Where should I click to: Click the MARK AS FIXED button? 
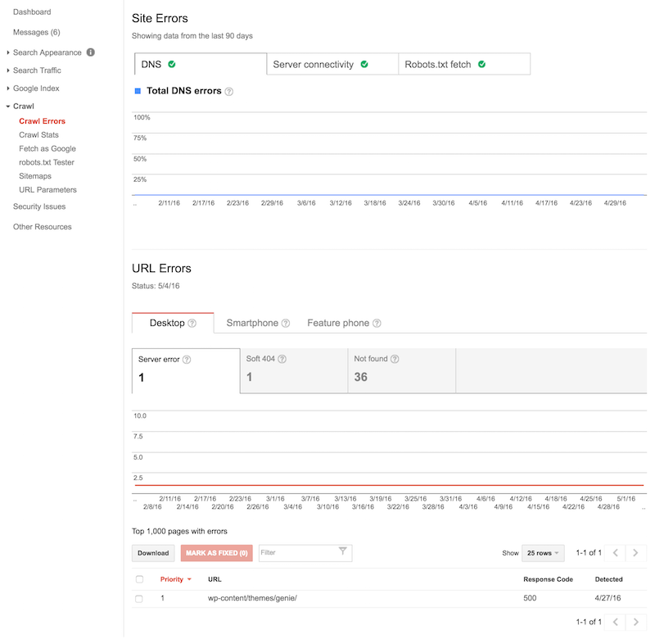click(215, 552)
